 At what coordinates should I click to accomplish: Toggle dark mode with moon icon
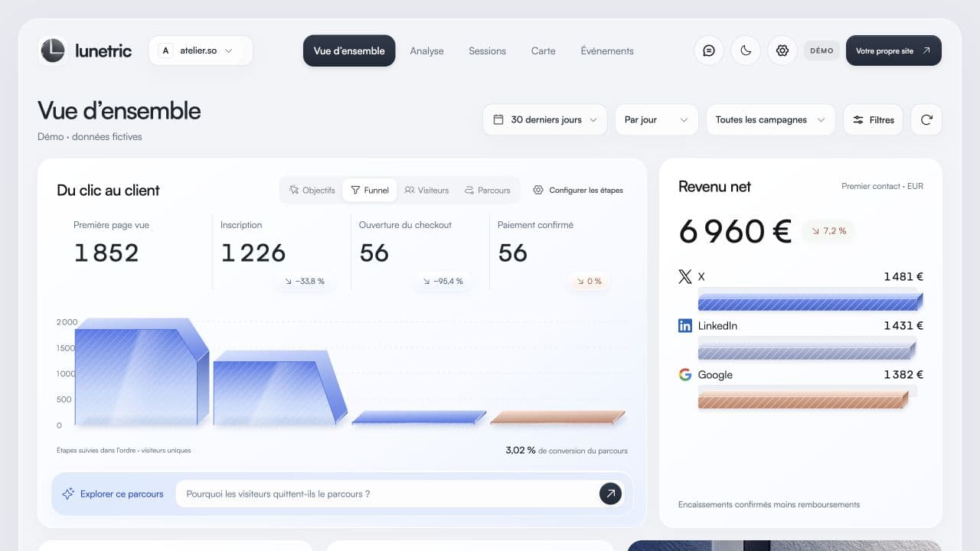tap(746, 51)
